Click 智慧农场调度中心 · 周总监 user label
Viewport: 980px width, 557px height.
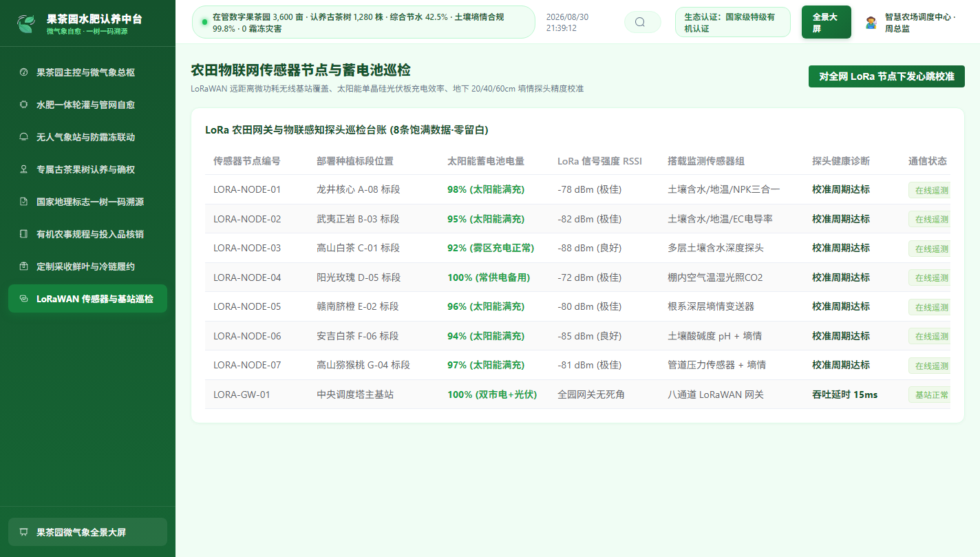click(x=919, y=23)
